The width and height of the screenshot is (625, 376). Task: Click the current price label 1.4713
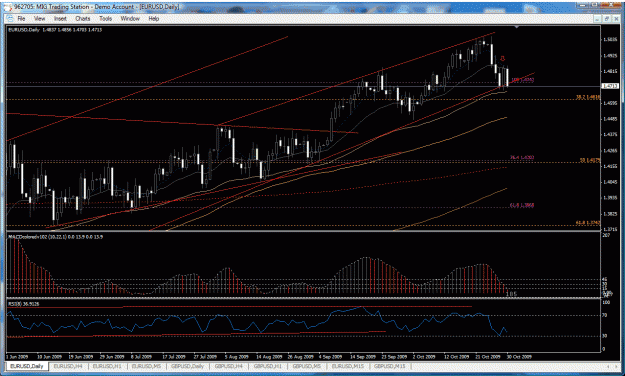pyautogui.click(x=610, y=86)
